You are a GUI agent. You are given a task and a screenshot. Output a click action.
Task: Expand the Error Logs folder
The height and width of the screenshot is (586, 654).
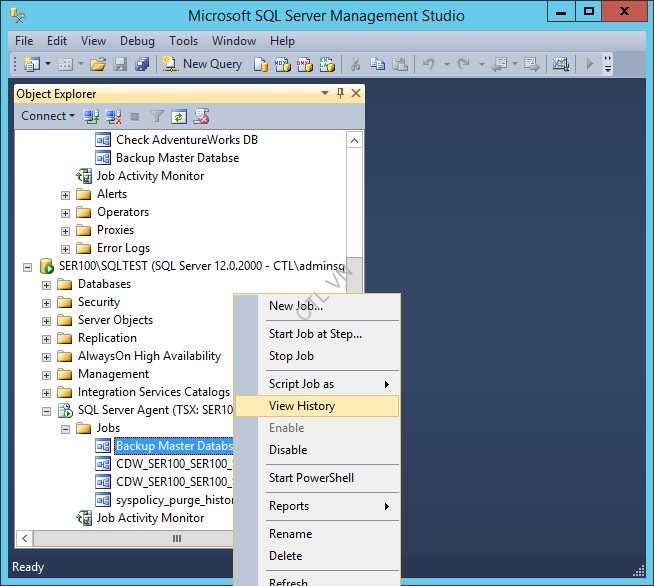[x=65, y=248]
